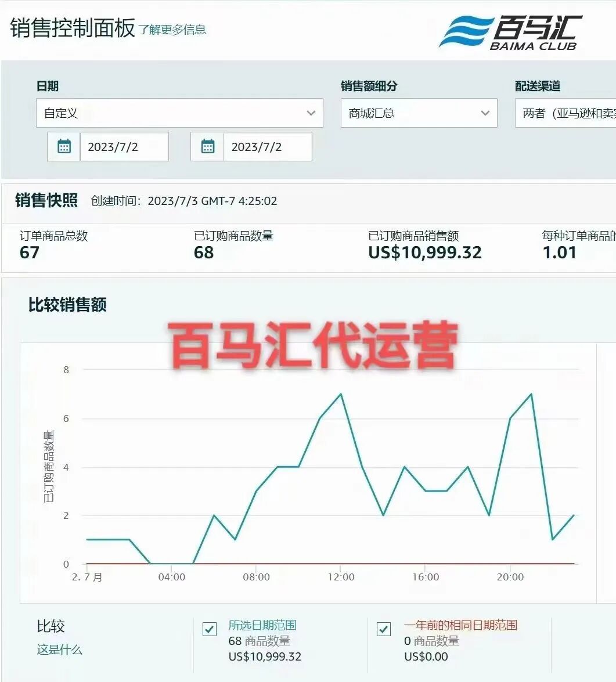
Task: Click the end date calendar icon
Action: pyautogui.click(x=208, y=146)
